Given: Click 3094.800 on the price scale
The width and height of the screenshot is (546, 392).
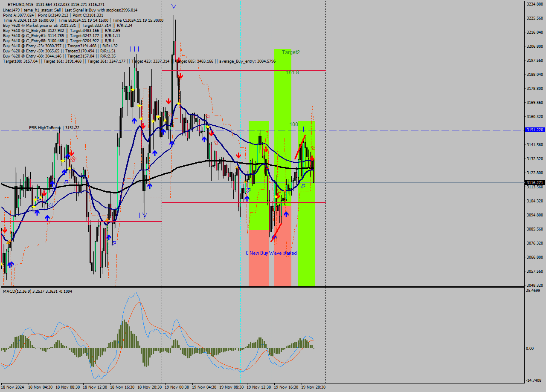Looking at the screenshot, I should [535, 215].
